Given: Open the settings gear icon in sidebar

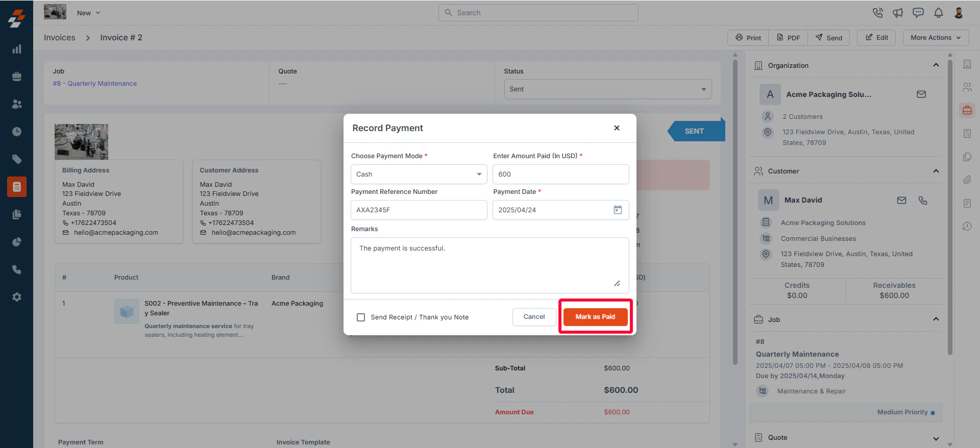Looking at the screenshot, I should 17,297.
